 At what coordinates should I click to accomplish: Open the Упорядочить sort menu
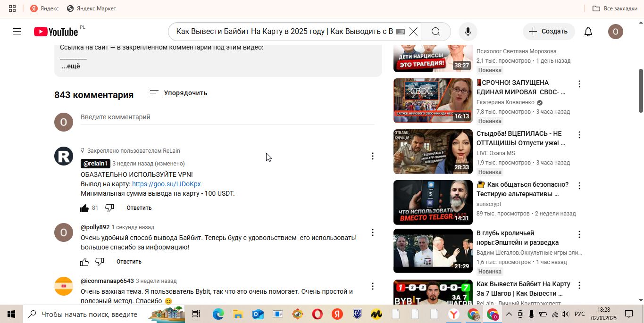coord(178,93)
